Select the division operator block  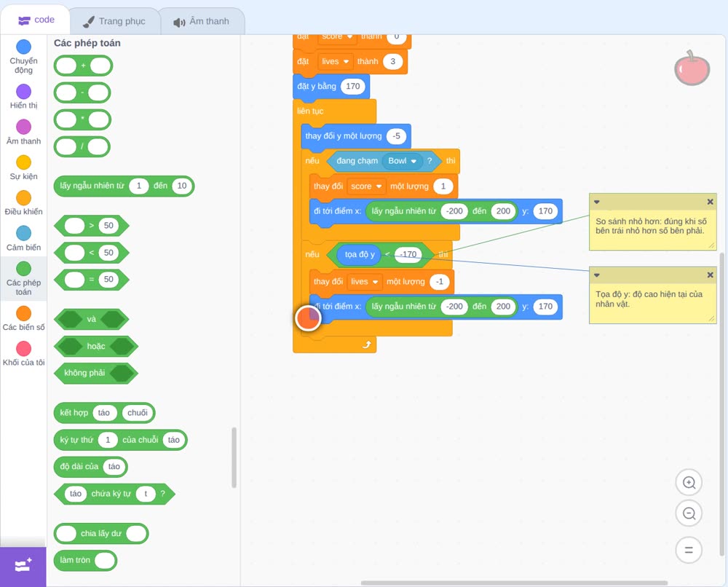click(82, 147)
